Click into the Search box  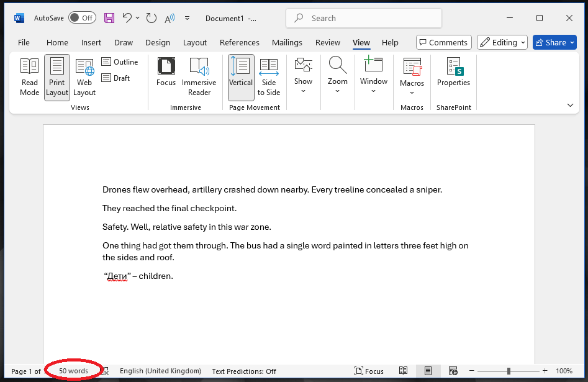click(364, 18)
